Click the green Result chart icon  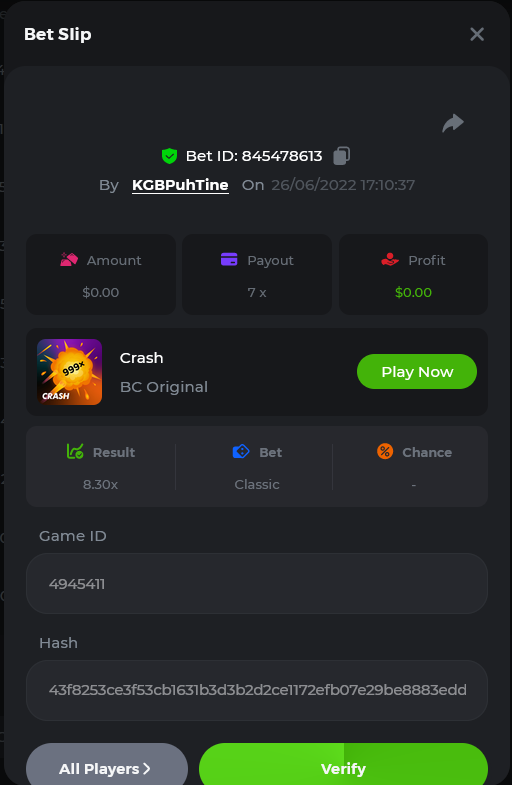tap(75, 452)
